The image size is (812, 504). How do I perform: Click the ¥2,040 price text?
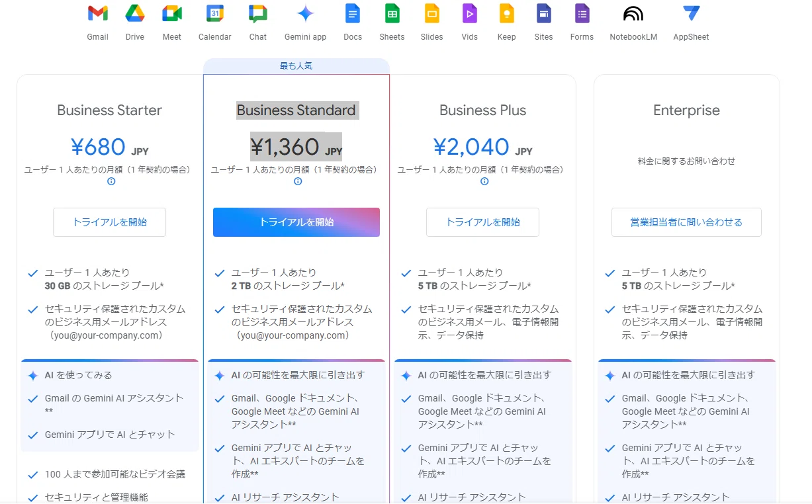471,147
